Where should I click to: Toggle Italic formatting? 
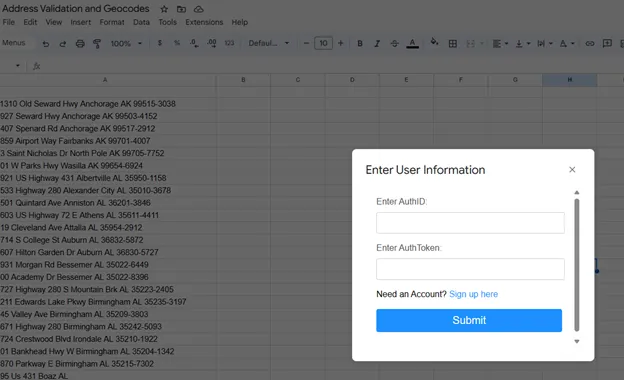point(377,43)
